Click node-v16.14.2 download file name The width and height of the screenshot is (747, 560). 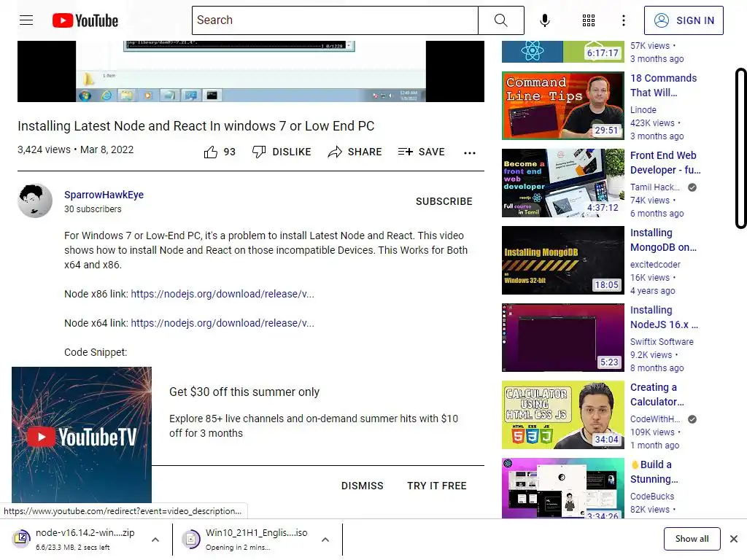pos(85,533)
